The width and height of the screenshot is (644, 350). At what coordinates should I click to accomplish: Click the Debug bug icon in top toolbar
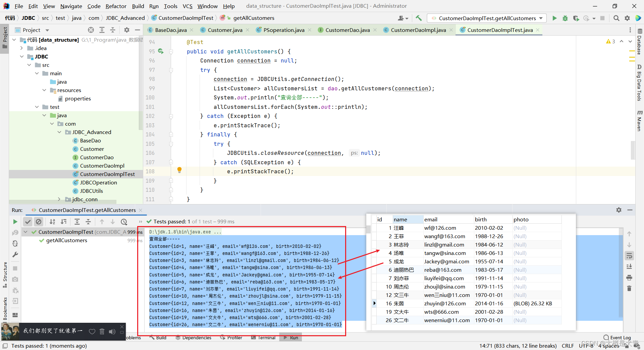[565, 18]
